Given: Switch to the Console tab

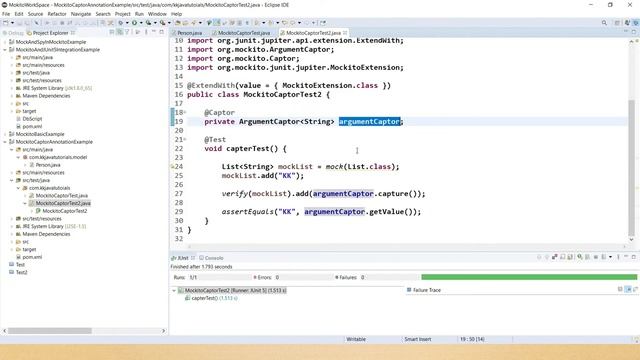Looking at the screenshot, I should [x=211, y=258].
